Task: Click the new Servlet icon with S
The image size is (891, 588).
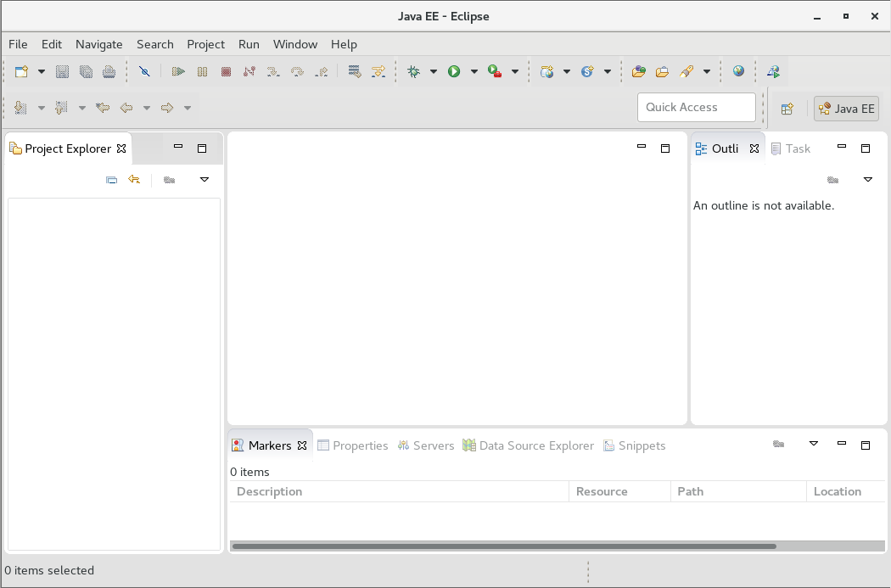Action: point(587,71)
